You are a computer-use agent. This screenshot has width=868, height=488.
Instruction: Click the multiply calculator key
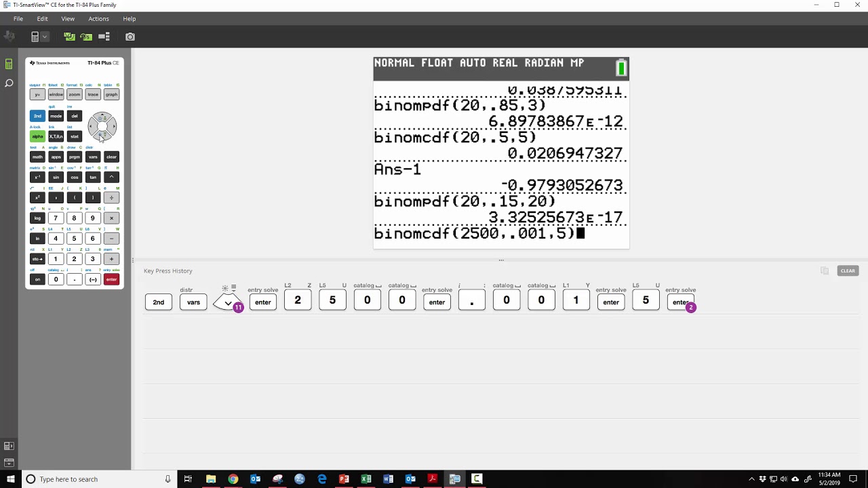[111, 218]
